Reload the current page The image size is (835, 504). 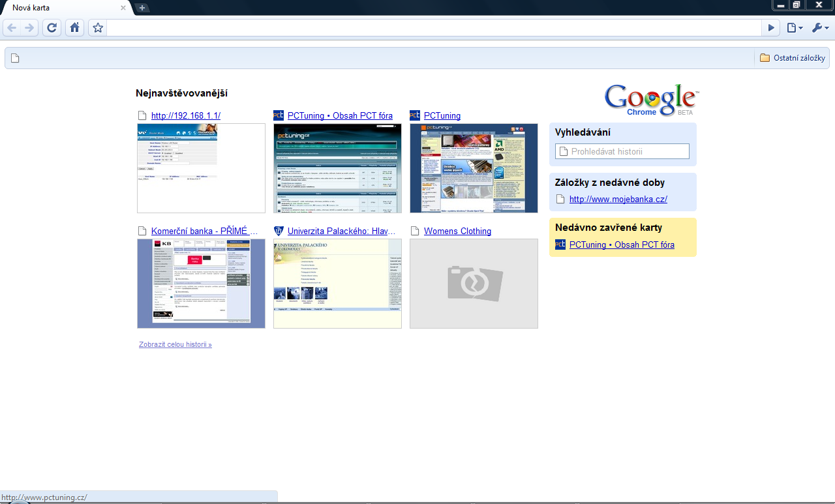pos(52,28)
